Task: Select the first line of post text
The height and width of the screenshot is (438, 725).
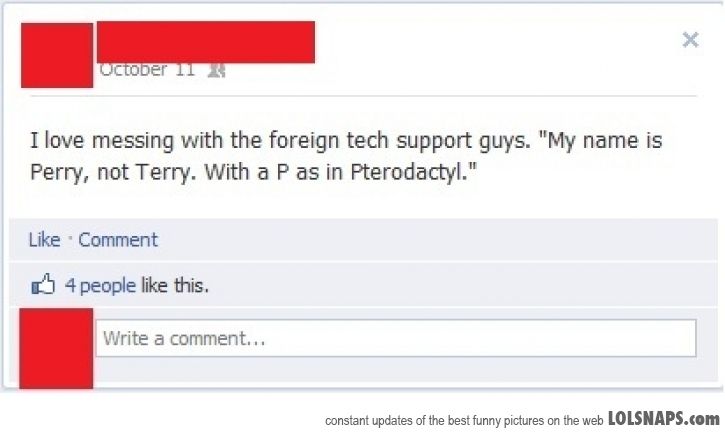Action: (346, 140)
